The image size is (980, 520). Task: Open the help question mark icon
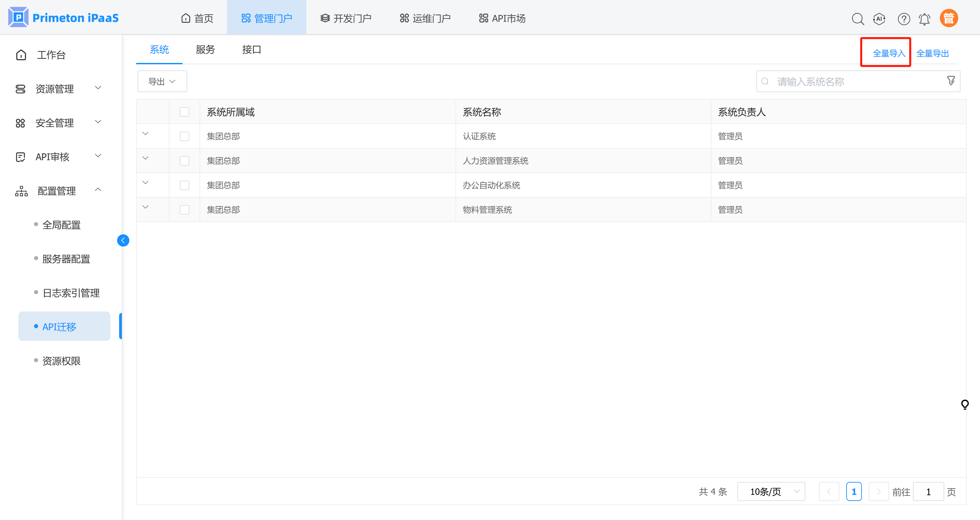[903, 19]
